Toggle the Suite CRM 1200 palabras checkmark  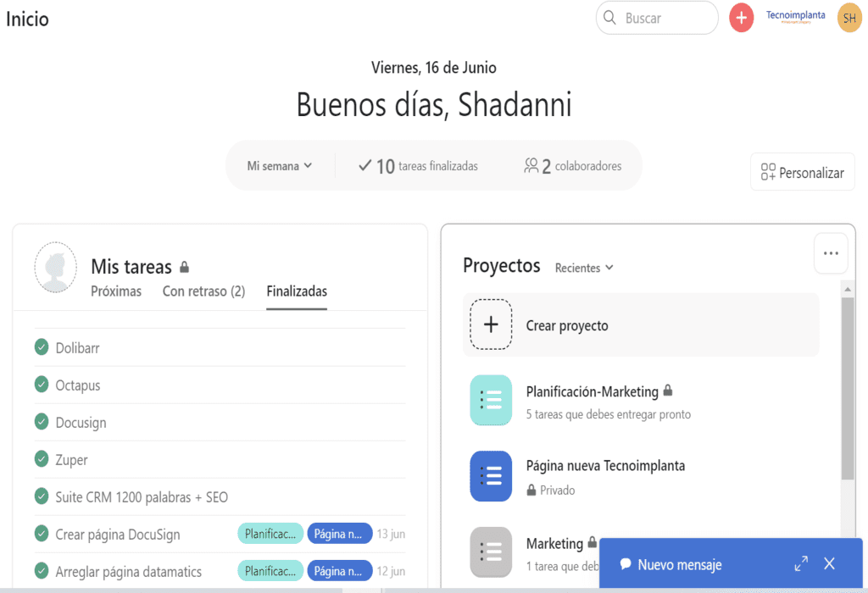click(x=42, y=496)
